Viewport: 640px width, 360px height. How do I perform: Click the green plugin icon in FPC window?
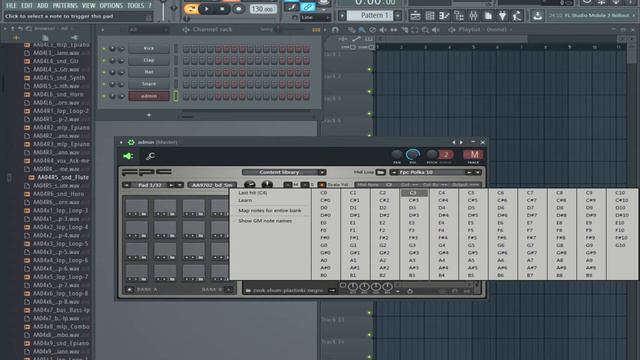[128, 156]
